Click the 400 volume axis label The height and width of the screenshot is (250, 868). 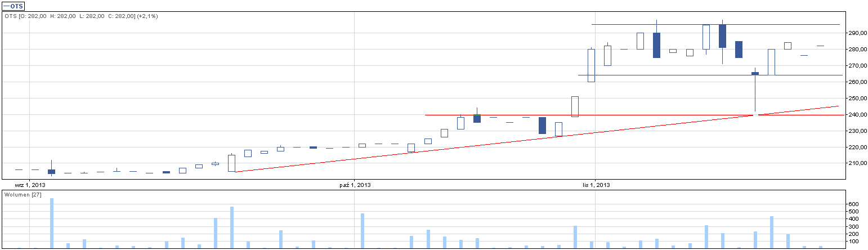point(853,219)
